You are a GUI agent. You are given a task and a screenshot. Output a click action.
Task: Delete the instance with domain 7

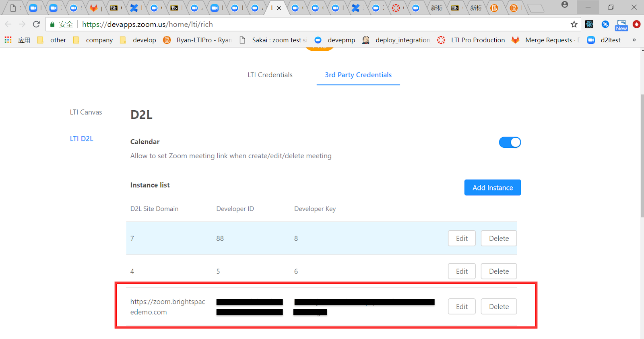click(x=499, y=238)
